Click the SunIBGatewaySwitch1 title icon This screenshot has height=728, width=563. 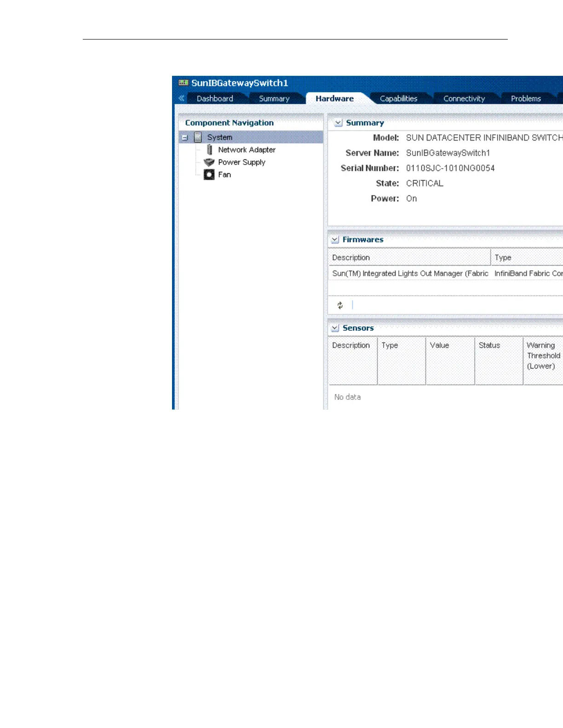tap(184, 83)
